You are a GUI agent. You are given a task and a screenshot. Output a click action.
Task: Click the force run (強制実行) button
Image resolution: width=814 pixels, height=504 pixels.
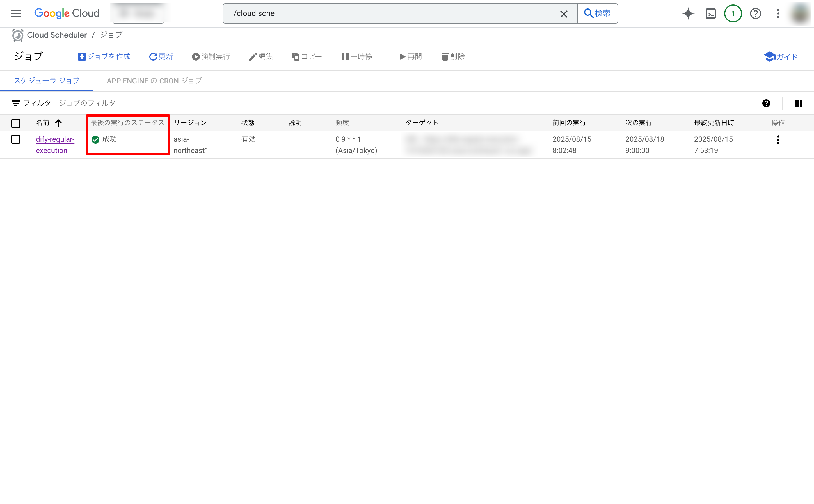coord(211,57)
